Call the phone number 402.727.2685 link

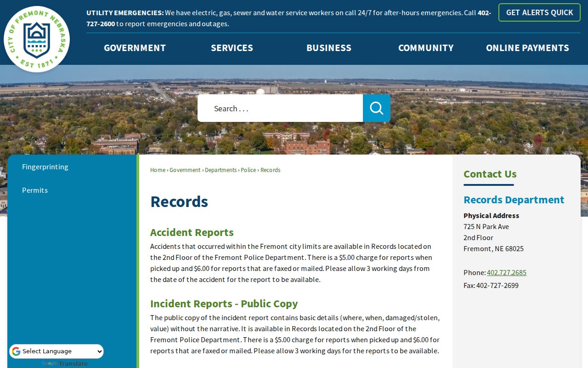click(507, 272)
